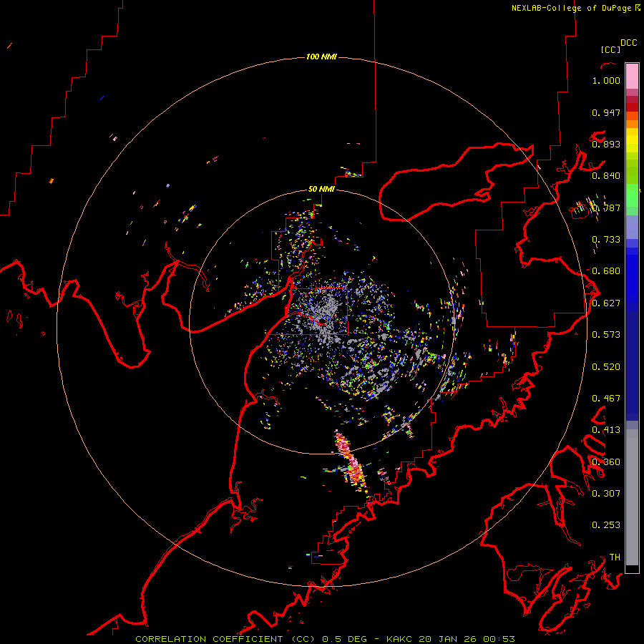Screen dimensions: 644x644
Task: Click the red segment of the color bar
Action: coord(632,107)
